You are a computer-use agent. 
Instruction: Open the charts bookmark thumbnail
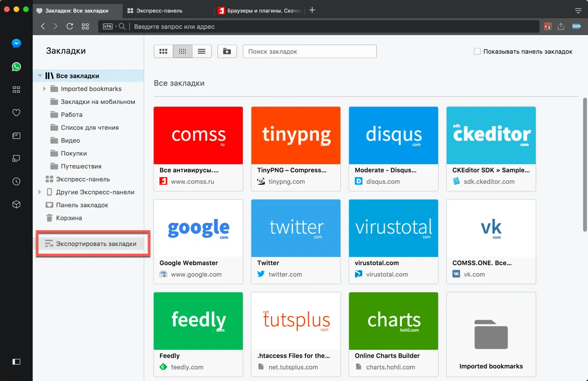394,321
